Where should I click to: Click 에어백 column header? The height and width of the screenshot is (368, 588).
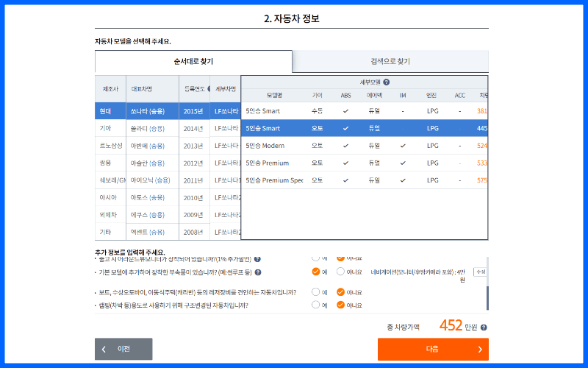click(374, 96)
